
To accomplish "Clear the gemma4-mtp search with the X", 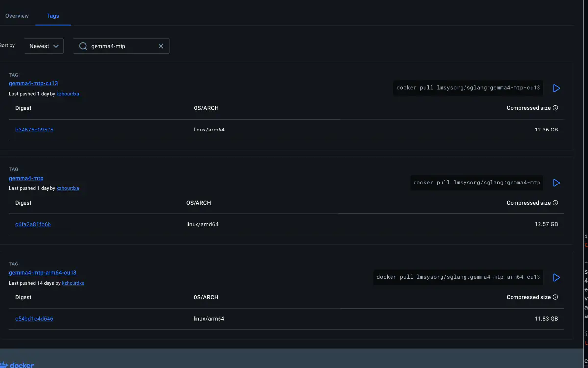I will click(161, 46).
